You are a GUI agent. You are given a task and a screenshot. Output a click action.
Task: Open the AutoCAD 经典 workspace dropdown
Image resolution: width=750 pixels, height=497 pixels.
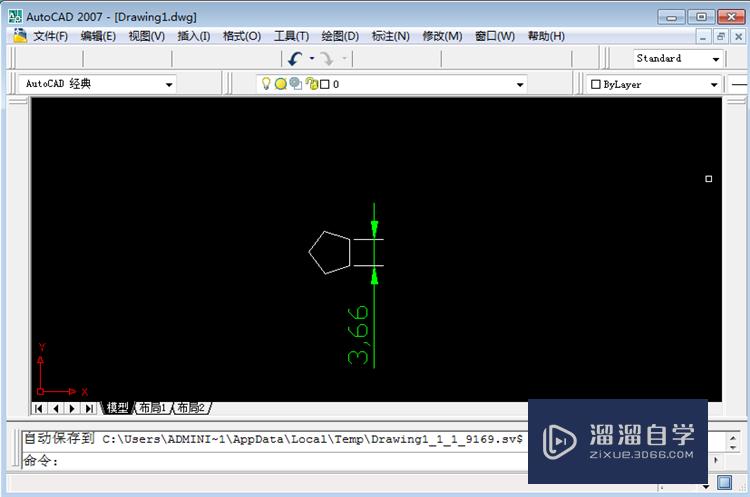(x=169, y=85)
